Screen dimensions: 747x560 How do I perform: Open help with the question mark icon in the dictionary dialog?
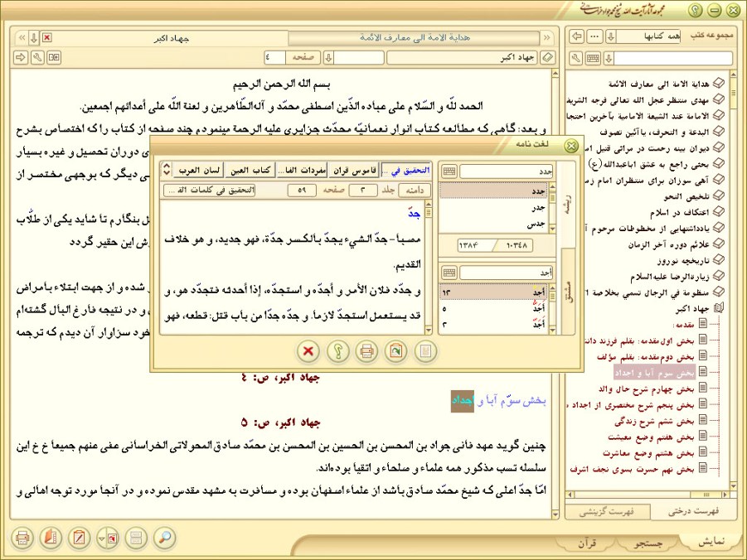pos(337,351)
